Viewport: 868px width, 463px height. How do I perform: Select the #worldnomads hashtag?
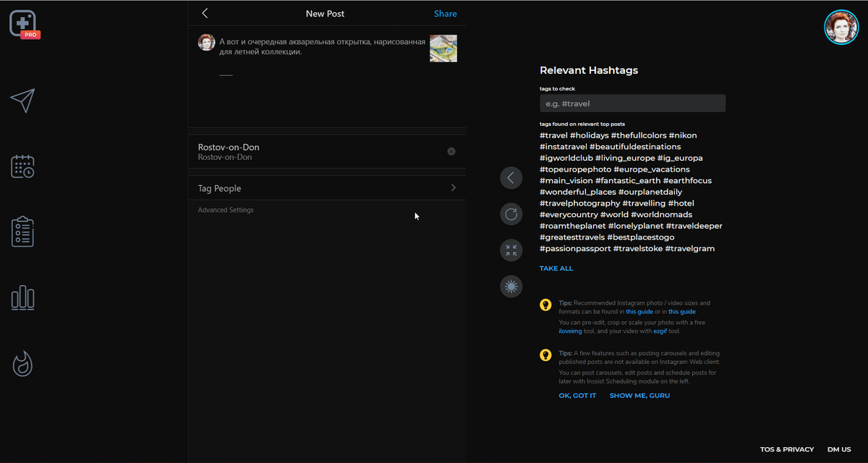pyautogui.click(x=661, y=215)
